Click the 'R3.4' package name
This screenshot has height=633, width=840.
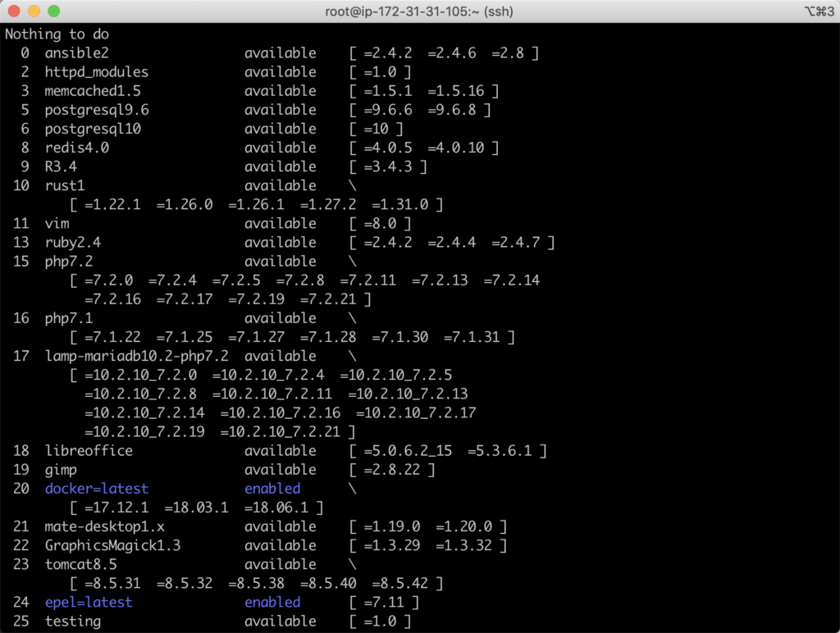point(61,166)
